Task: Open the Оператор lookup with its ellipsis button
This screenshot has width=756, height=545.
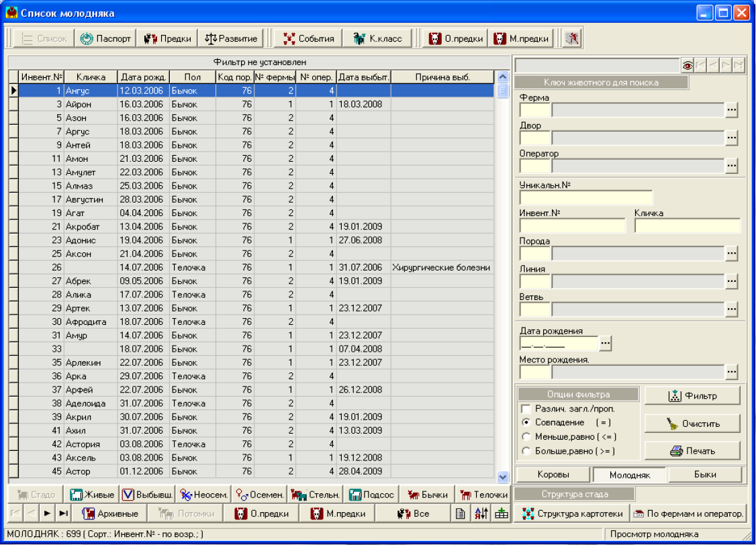Action: coord(731,166)
